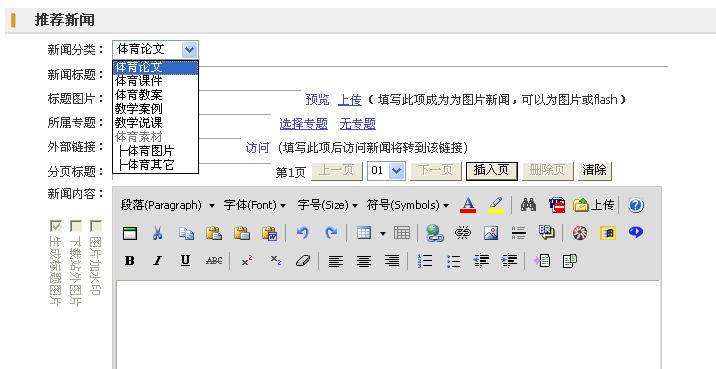Viewport: 716px width, 369px height.
Task: Open the blue help question icon
Action: click(636, 205)
